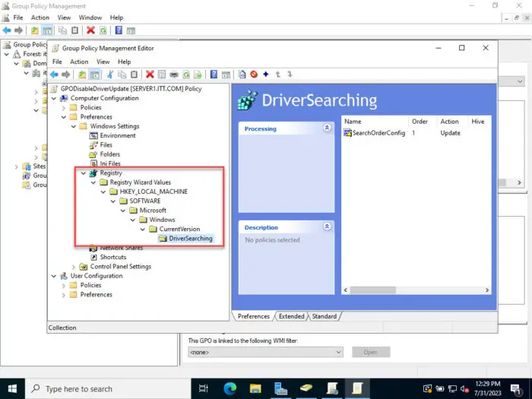532x399 pixels.
Task: Collapse the Description panel chevron
Action: [x=327, y=227]
